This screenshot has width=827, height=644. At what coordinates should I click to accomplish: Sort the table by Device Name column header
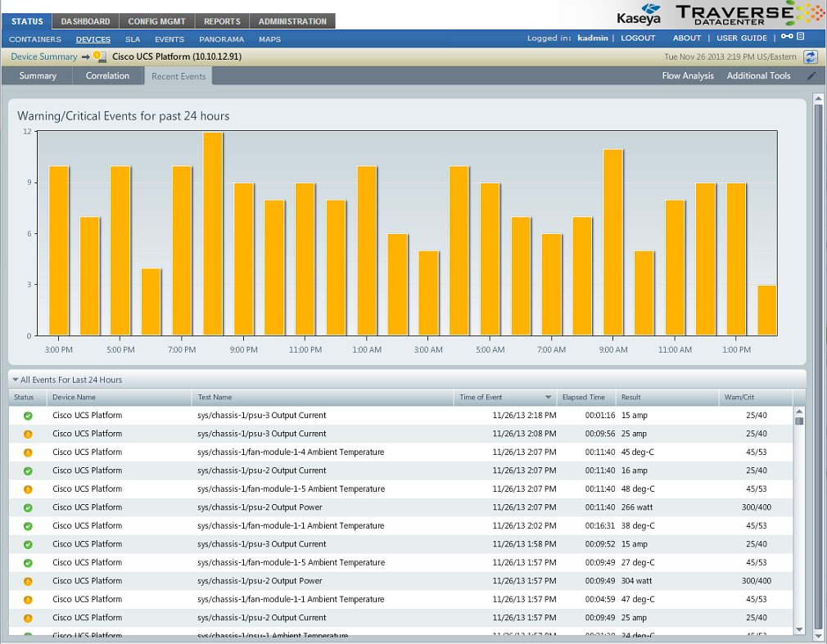click(74, 398)
